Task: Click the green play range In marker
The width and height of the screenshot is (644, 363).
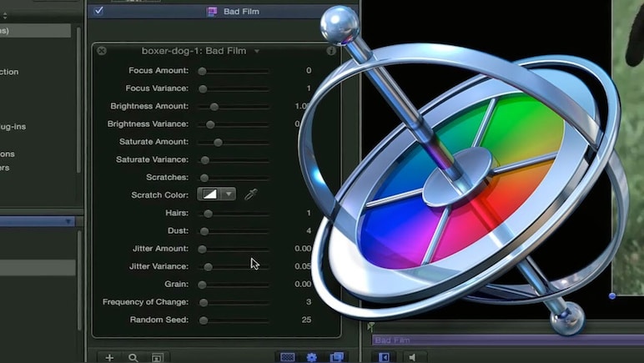Action: (x=371, y=327)
